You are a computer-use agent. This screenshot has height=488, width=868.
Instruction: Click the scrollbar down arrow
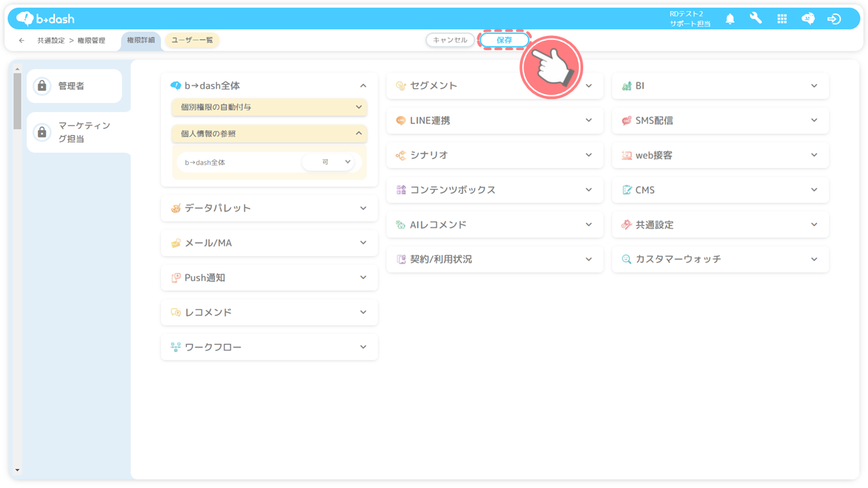17,470
